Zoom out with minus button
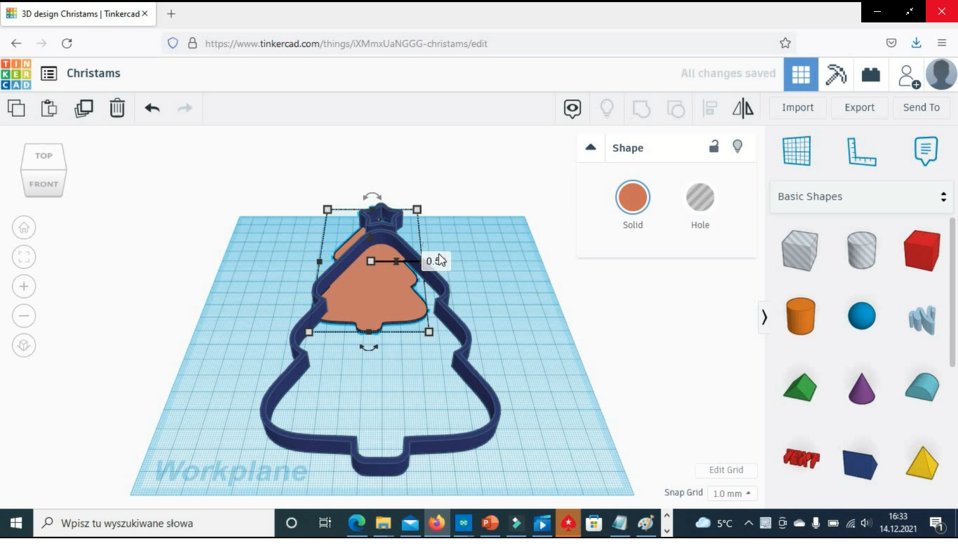The image size is (958, 560). (x=24, y=316)
